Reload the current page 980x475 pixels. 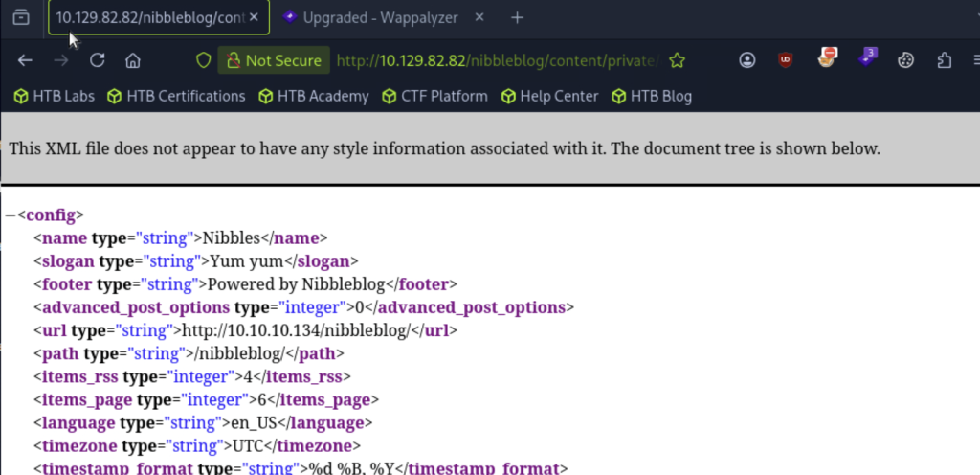click(x=97, y=60)
